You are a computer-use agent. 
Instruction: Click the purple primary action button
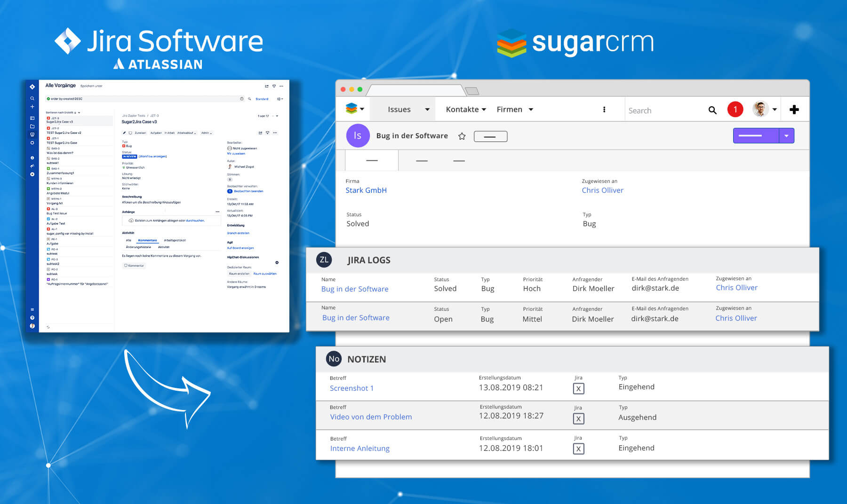(x=755, y=136)
